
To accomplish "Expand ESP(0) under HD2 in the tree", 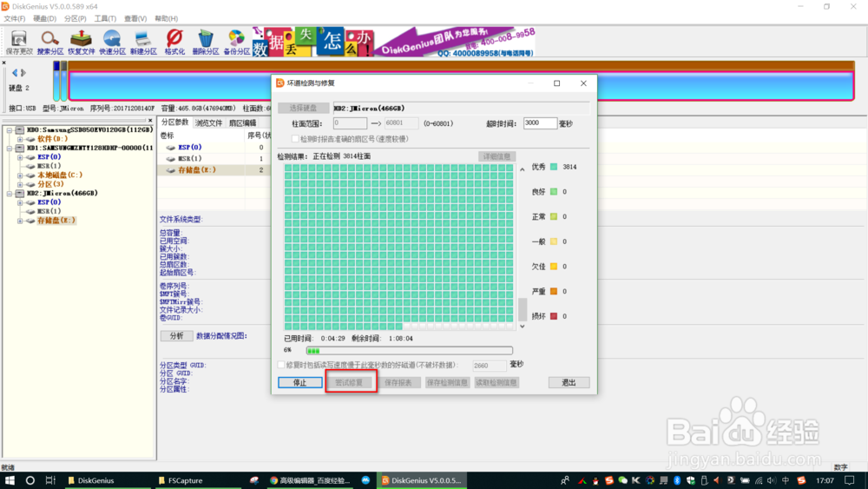I will 20,202.
